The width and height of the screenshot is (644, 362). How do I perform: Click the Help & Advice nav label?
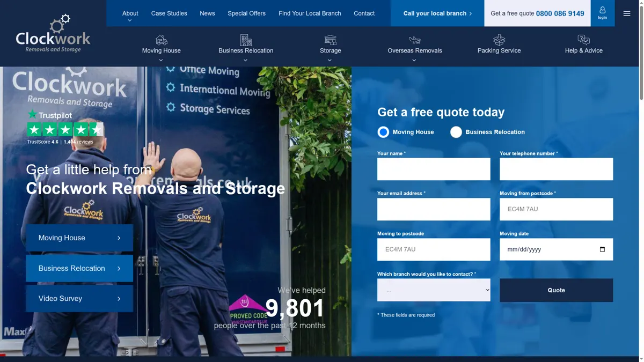[584, 50]
